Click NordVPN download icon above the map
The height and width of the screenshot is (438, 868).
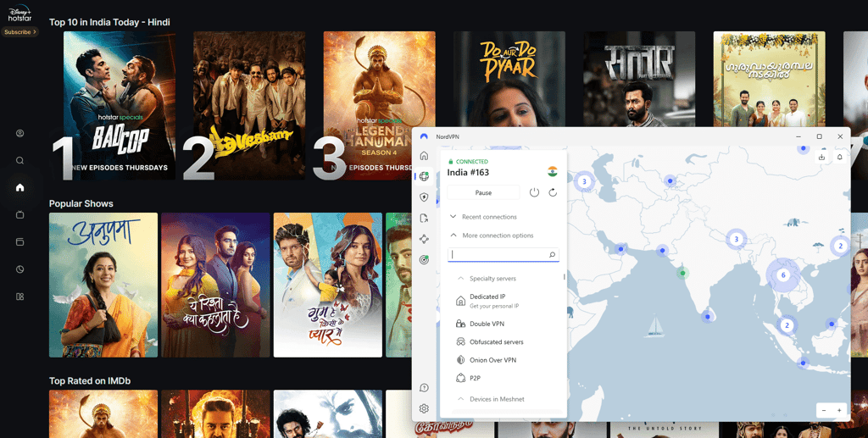click(821, 157)
